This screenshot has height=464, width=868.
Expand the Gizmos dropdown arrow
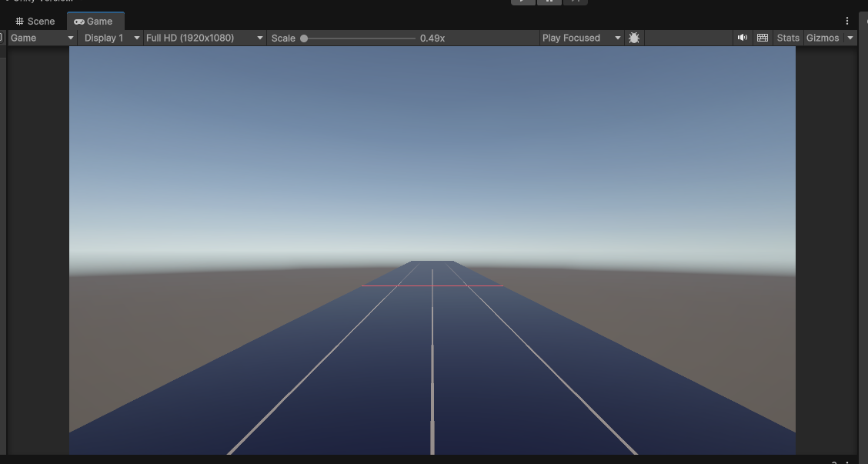click(x=850, y=38)
